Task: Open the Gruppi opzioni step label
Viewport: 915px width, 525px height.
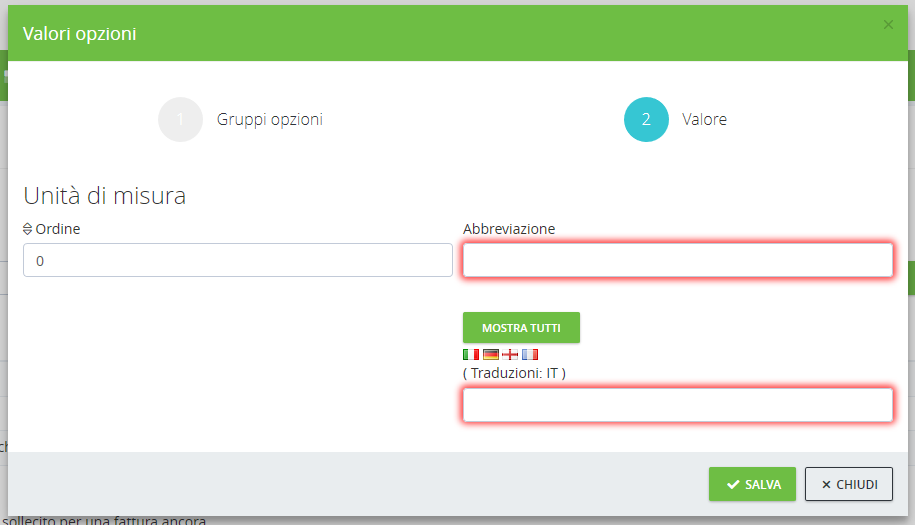Action: pos(270,120)
